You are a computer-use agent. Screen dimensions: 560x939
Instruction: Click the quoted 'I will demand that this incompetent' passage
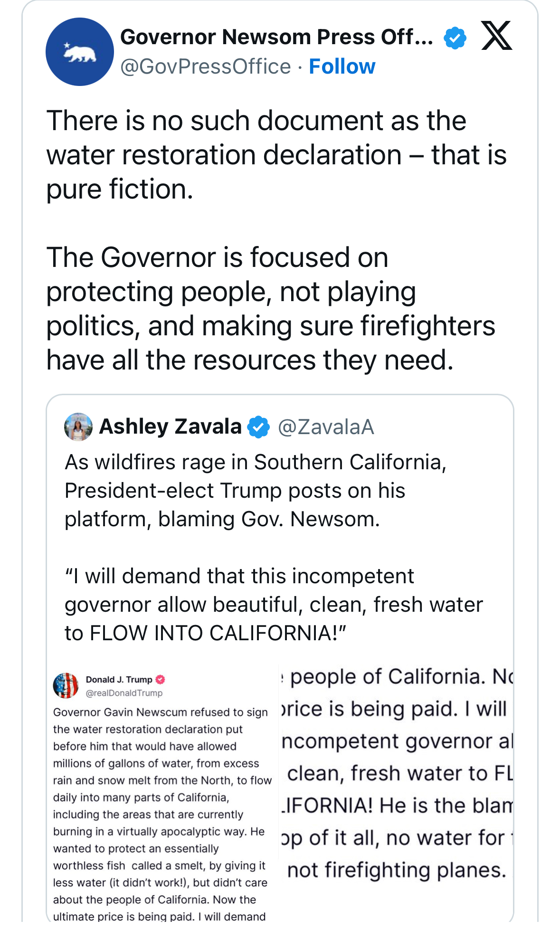click(x=273, y=604)
